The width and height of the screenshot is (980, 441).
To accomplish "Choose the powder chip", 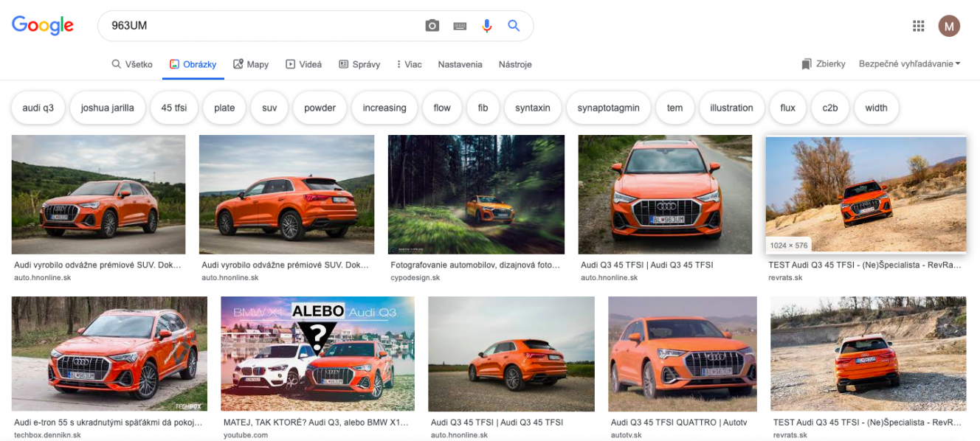I will (320, 108).
